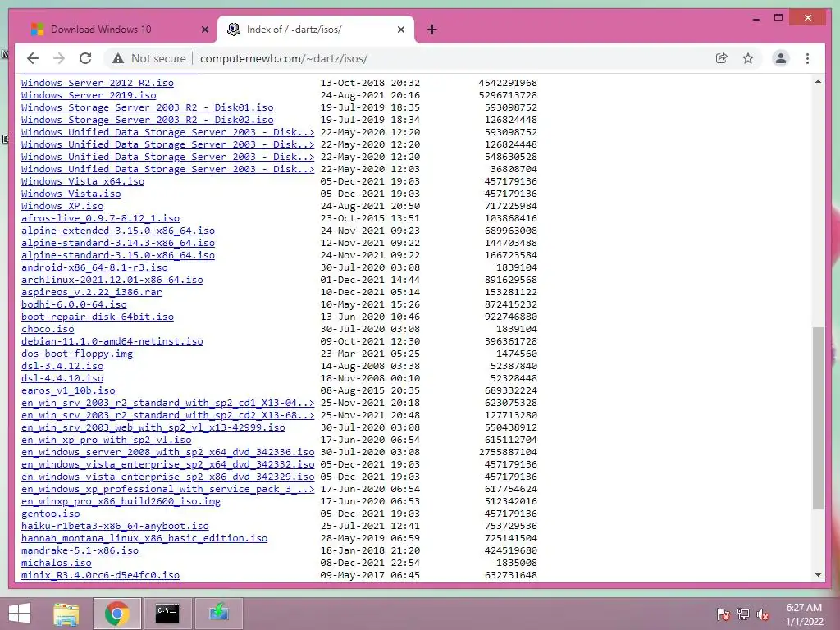Open a new tab with the plus button
Viewport: 840px width, 630px height.
coord(432,30)
